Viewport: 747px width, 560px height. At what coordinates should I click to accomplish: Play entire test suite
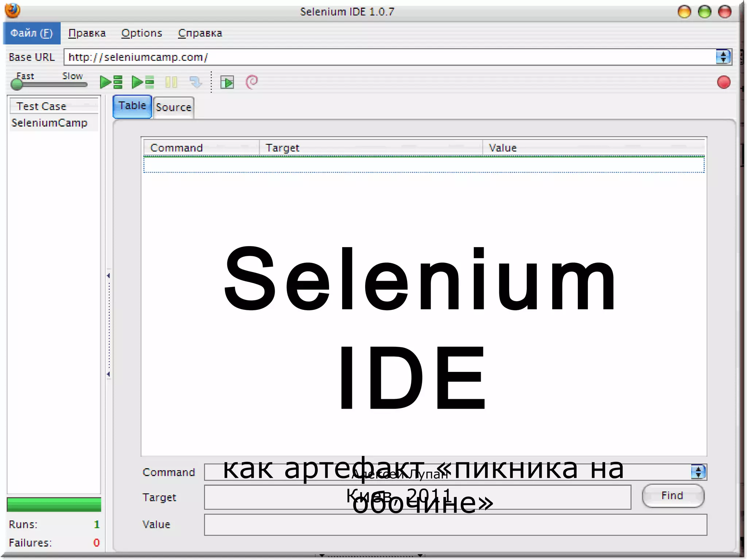tap(111, 82)
